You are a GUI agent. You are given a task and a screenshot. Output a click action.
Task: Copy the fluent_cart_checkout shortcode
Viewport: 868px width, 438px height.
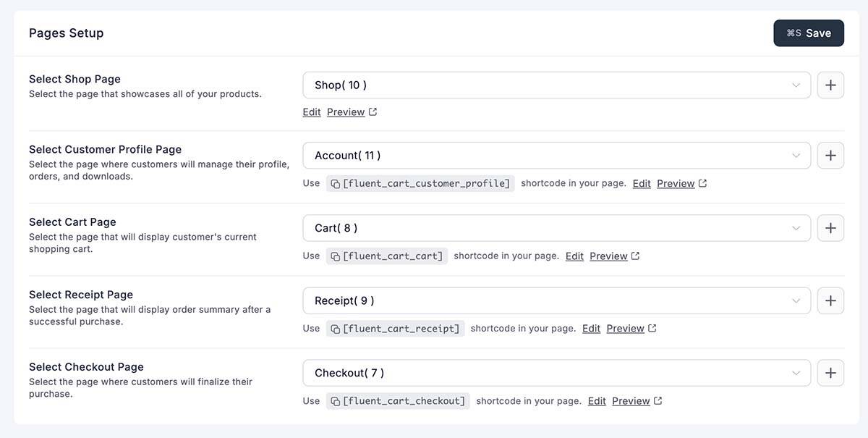[x=333, y=400]
